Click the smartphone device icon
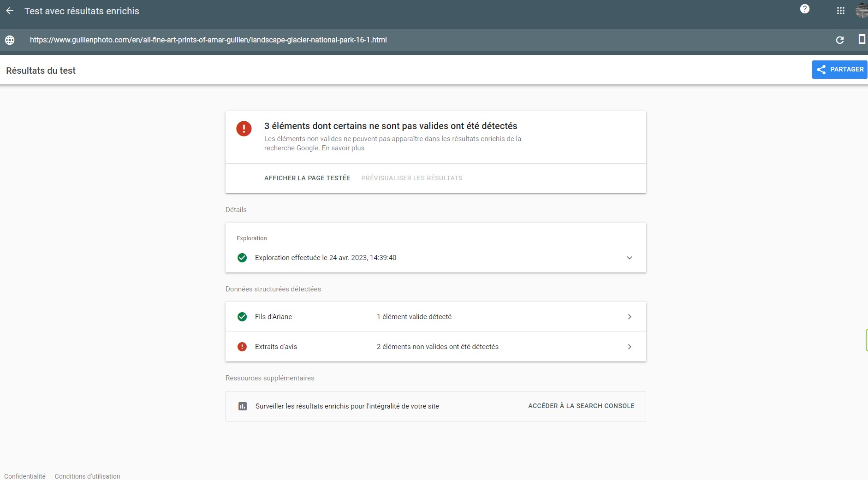 pos(861,40)
